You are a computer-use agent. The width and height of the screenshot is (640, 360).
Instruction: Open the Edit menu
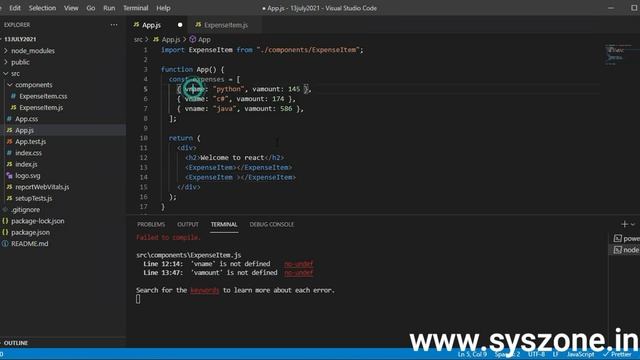point(15,8)
